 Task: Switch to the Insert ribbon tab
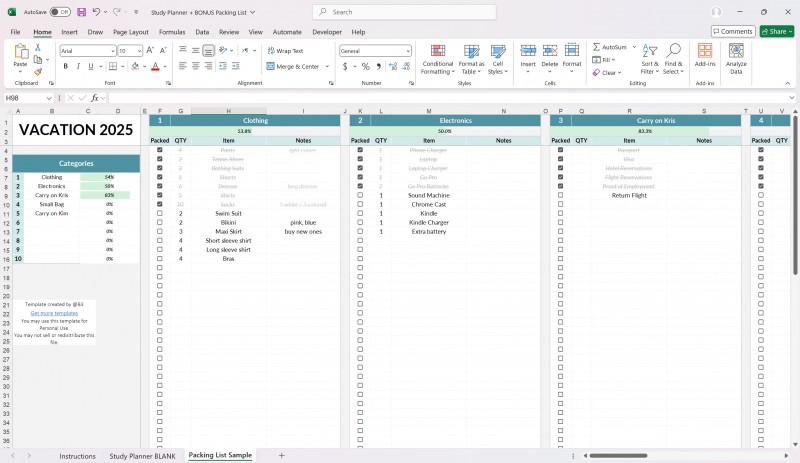coord(69,32)
